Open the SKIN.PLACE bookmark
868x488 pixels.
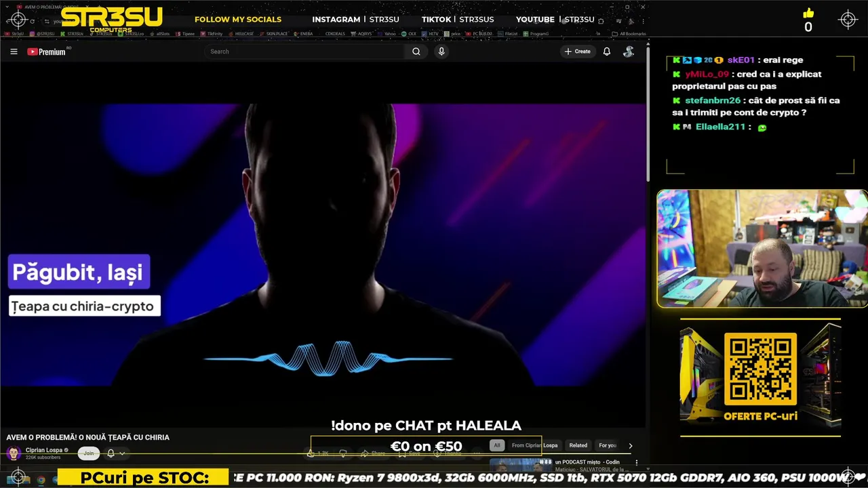[x=273, y=33]
